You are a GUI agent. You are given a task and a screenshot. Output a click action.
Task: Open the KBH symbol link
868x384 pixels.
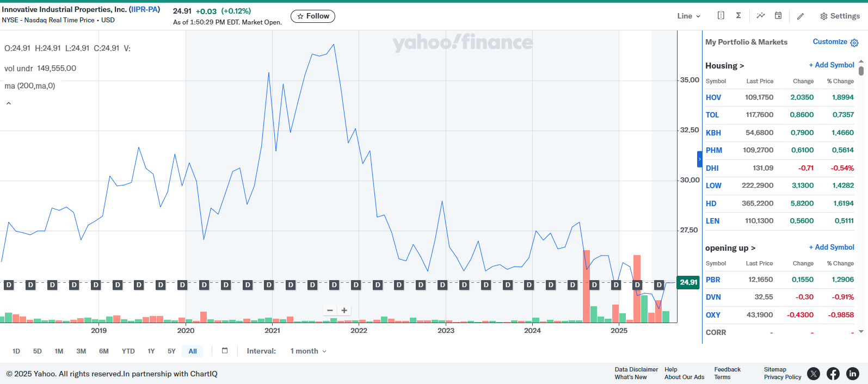click(713, 133)
